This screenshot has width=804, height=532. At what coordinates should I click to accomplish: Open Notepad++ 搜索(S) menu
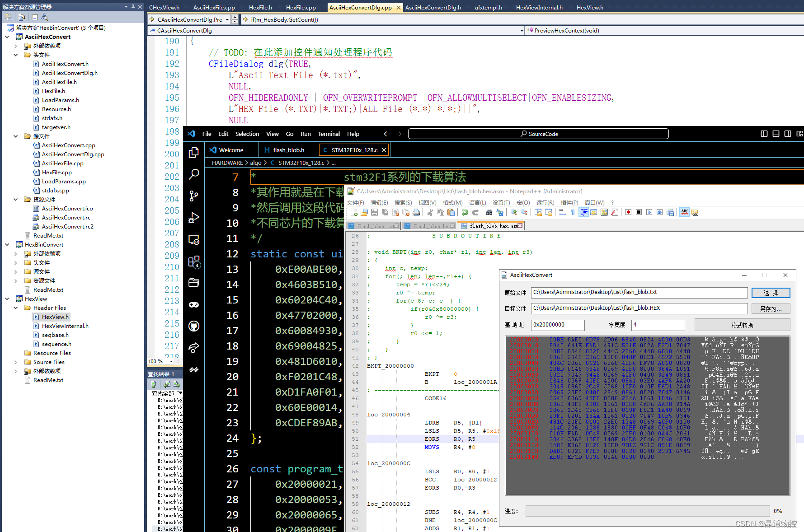click(x=403, y=202)
